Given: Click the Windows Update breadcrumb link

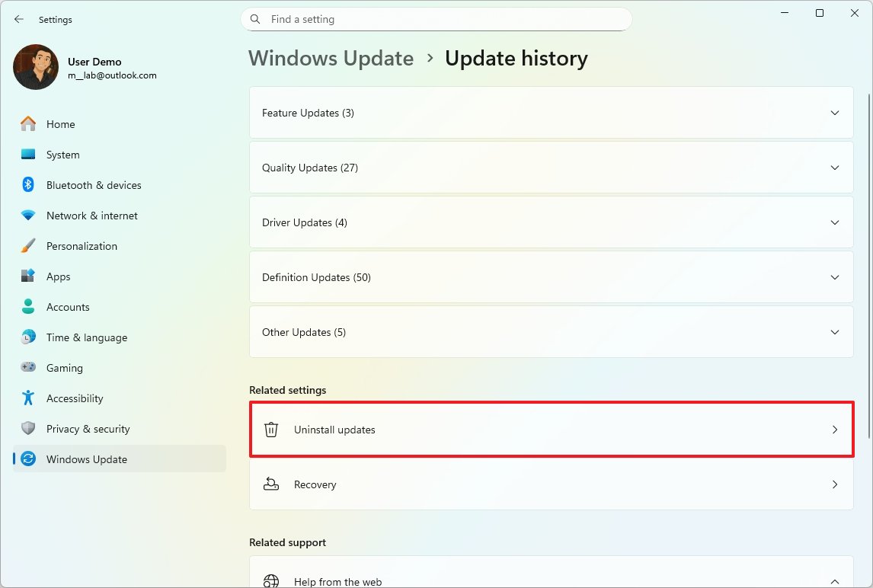Looking at the screenshot, I should click(x=331, y=58).
